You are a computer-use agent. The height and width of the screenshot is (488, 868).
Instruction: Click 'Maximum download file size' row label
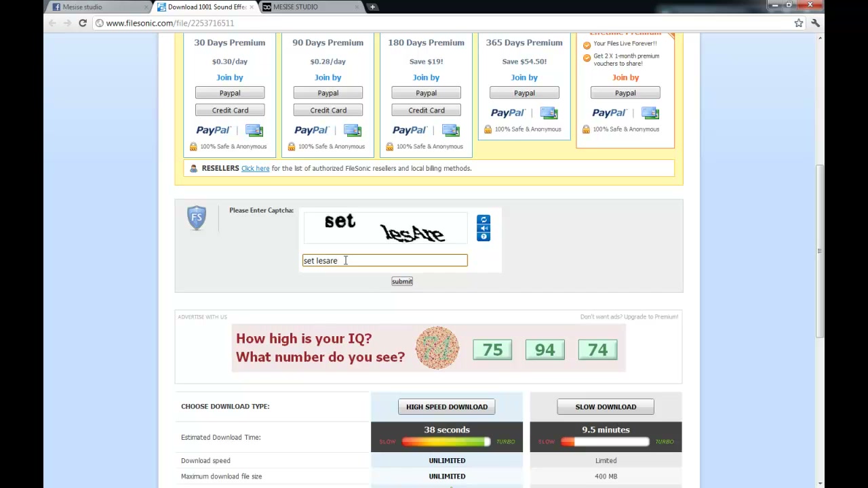point(221,476)
